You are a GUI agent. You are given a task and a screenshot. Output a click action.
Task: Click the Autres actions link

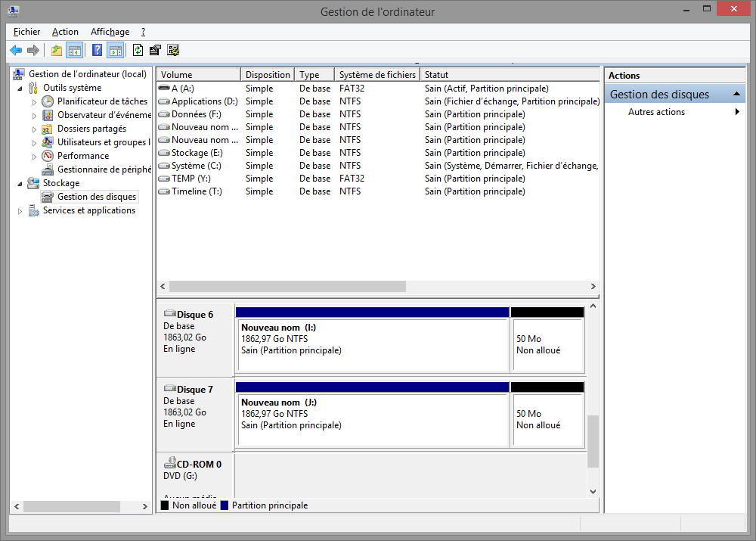point(656,112)
